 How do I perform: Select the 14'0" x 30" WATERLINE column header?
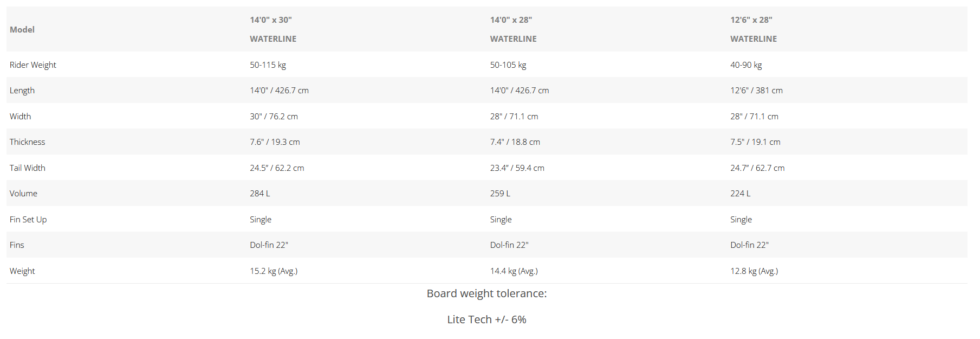click(x=273, y=29)
